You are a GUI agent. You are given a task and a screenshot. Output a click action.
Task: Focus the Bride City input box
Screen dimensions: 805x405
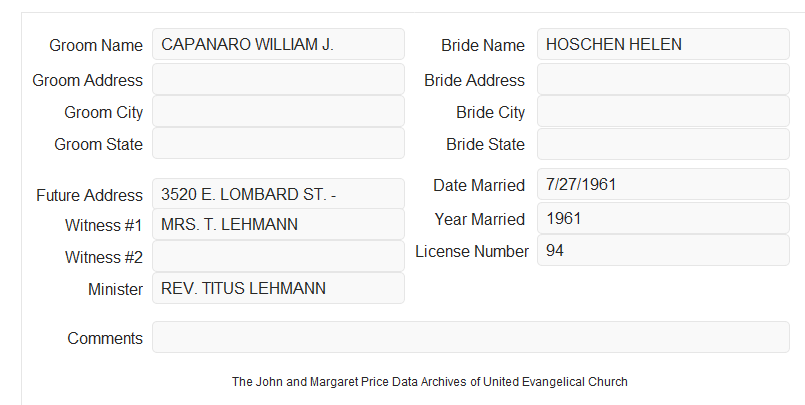[x=663, y=111]
